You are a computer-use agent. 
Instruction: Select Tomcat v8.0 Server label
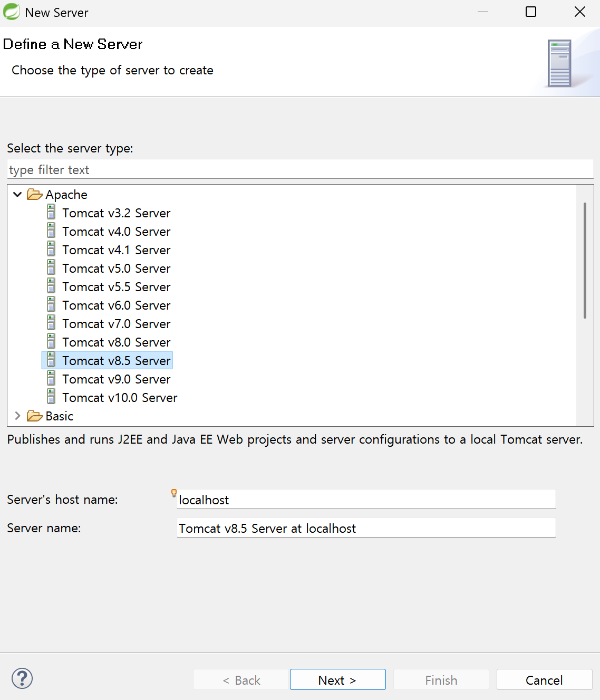(x=117, y=342)
